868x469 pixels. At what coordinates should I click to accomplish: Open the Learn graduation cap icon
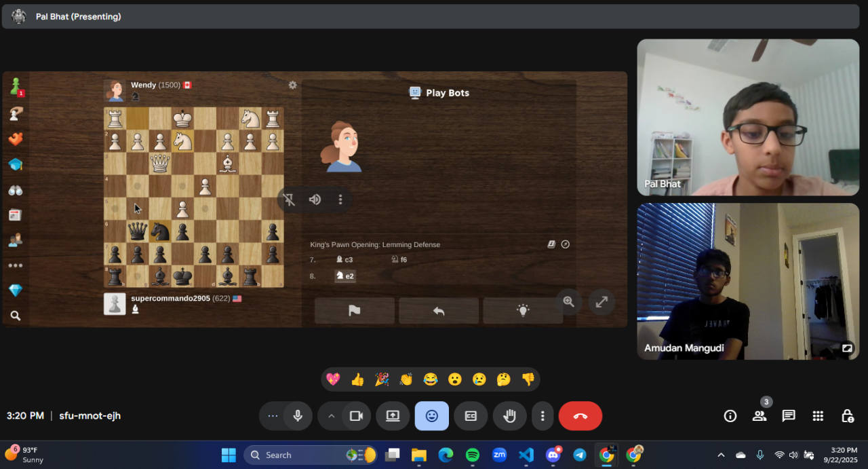(x=16, y=164)
